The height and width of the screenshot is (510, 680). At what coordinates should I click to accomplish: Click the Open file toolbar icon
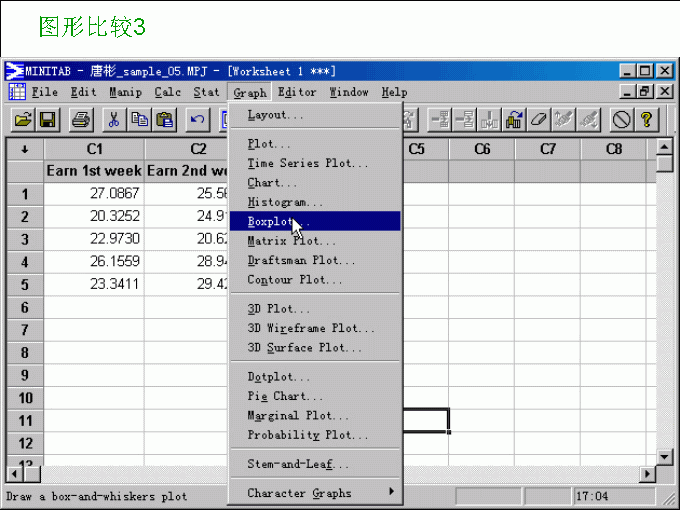(22, 120)
